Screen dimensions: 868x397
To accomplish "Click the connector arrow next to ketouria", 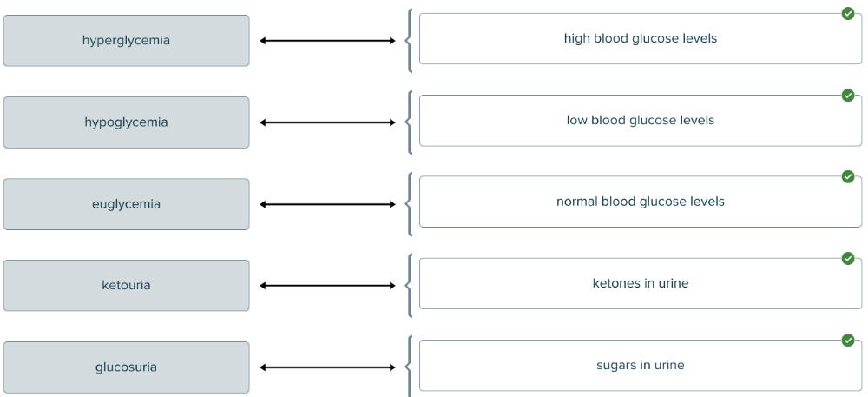I will tap(327, 286).
